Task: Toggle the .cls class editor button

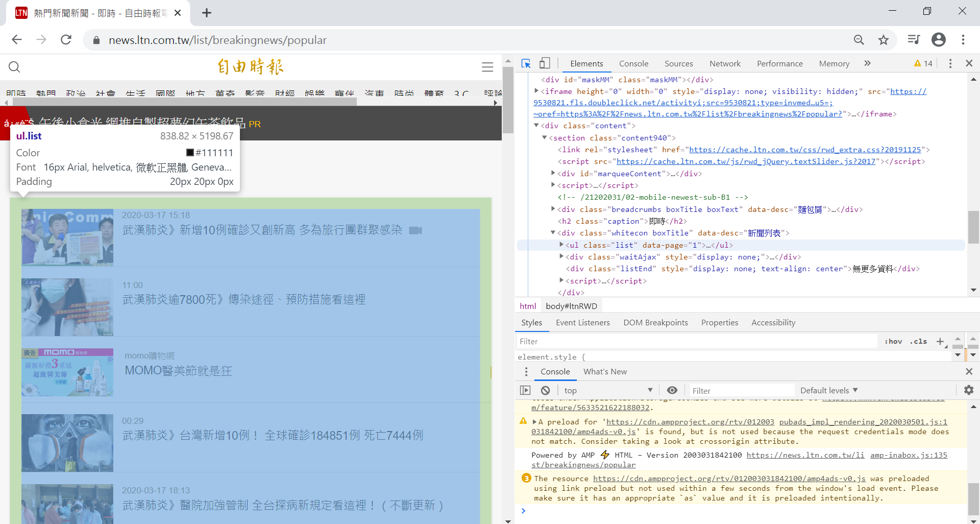Action: [x=918, y=341]
